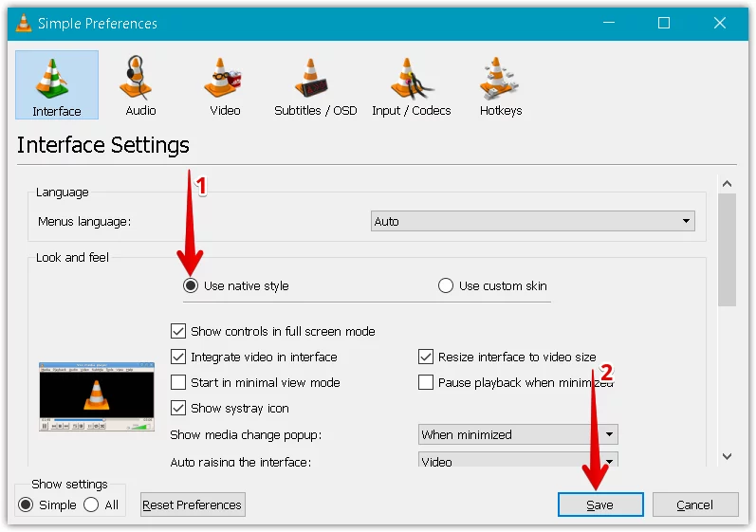Click the VLC cone icon in title bar

tap(23, 23)
